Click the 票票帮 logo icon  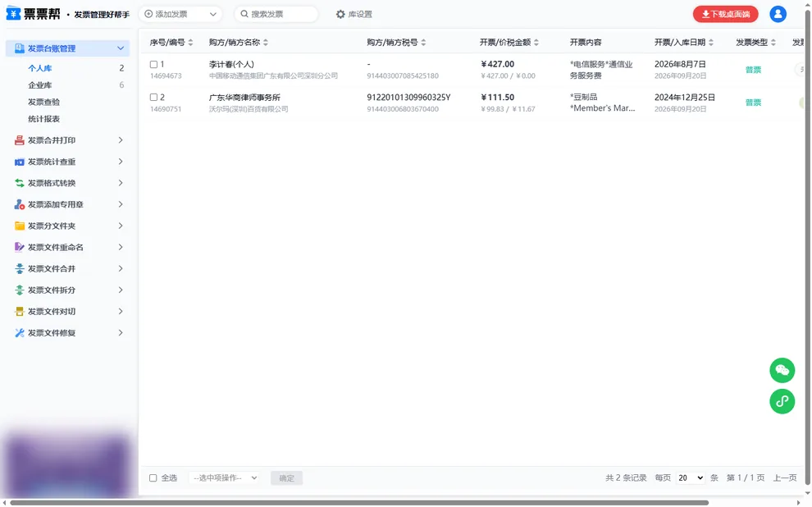click(x=13, y=14)
